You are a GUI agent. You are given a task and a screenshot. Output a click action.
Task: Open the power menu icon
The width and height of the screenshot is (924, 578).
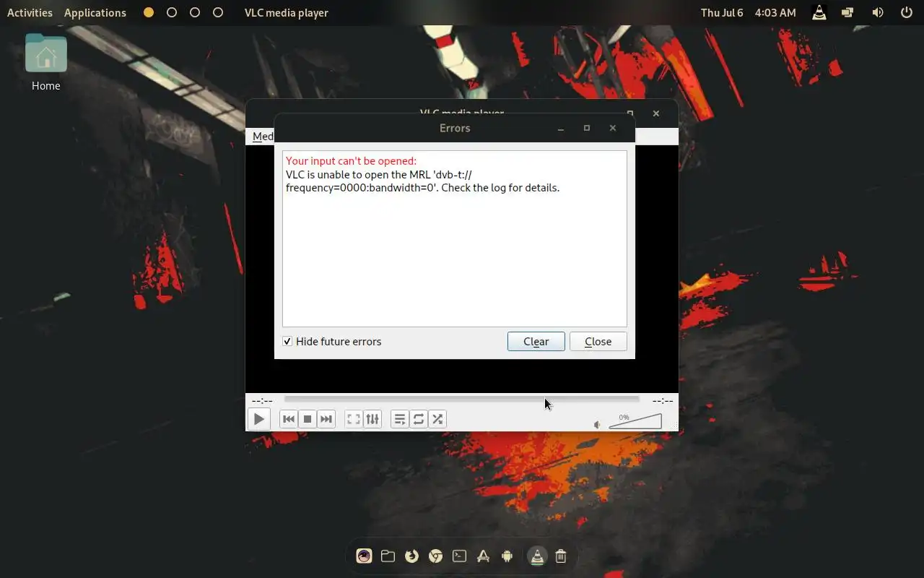[x=907, y=12]
